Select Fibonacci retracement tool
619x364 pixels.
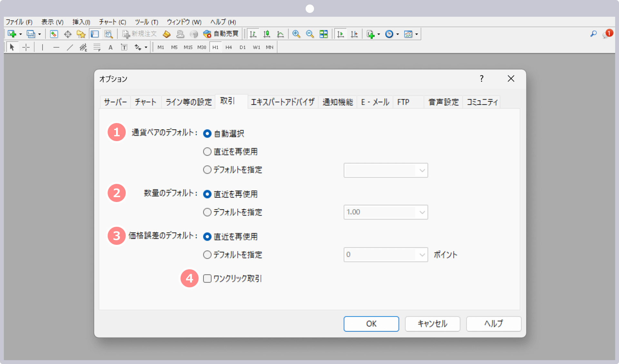tap(97, 47)
